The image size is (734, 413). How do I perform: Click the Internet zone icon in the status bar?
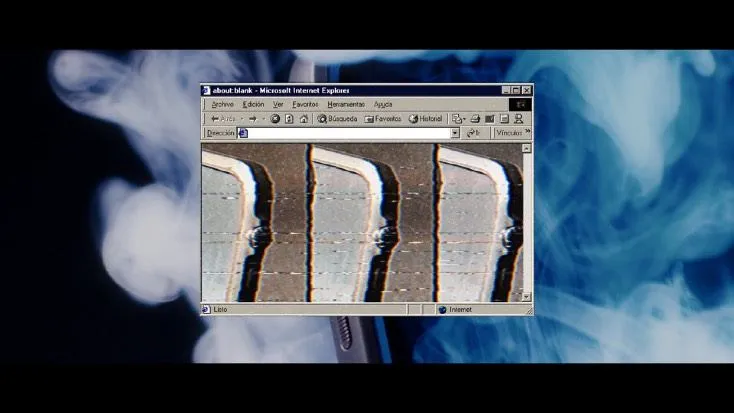click(x=442, y=310)
